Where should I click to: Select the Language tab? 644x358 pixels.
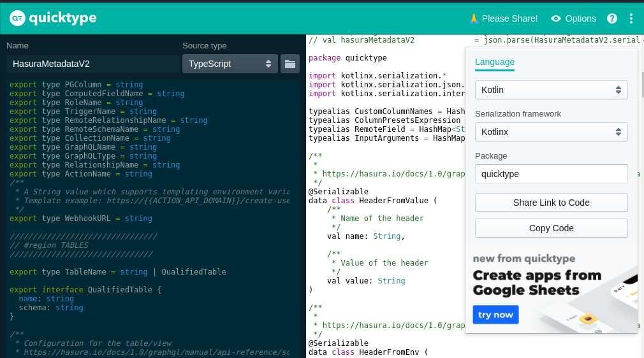[495, 62]
